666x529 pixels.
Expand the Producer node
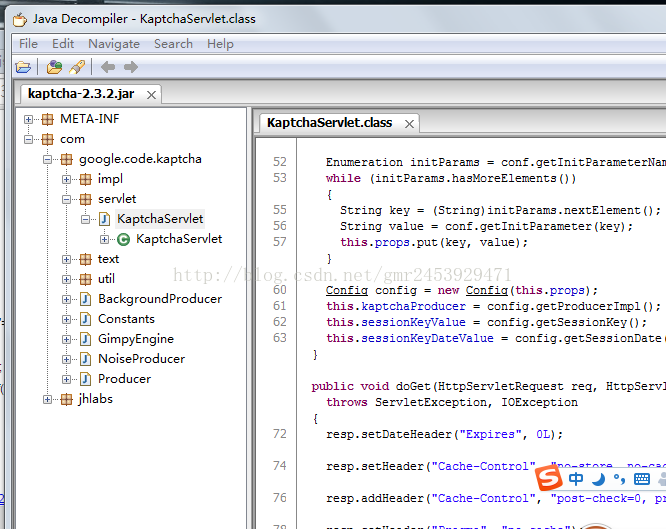click(66, 379)
